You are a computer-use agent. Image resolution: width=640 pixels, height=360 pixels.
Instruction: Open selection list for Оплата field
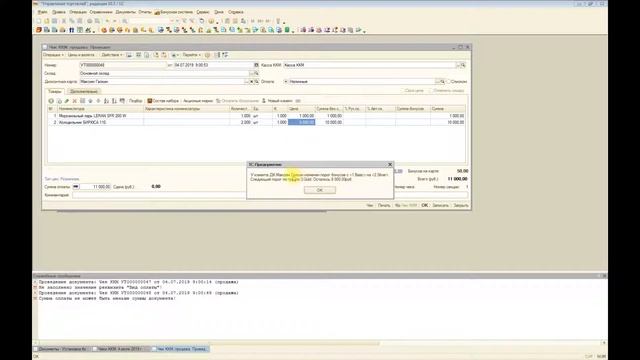coord(438,82)
